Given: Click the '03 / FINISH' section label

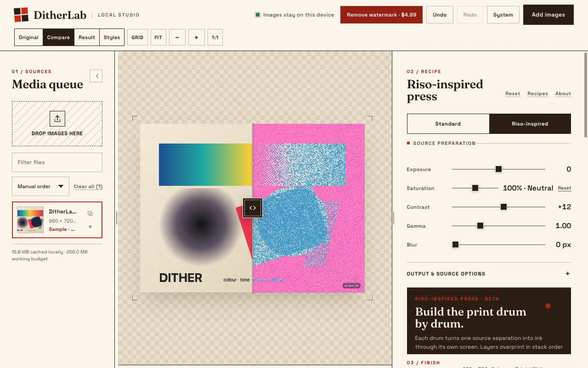Looking at the screenshot, I should 423,363.
